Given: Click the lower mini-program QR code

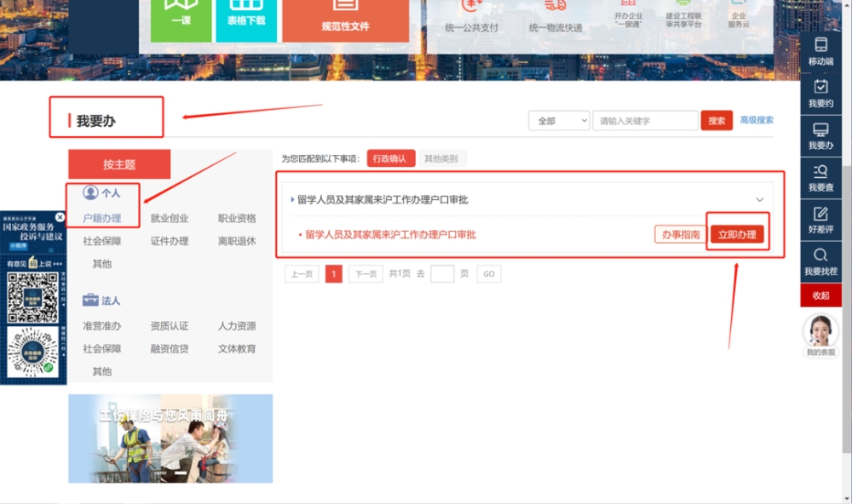Looking at the screenshot, I should [32, 352].
